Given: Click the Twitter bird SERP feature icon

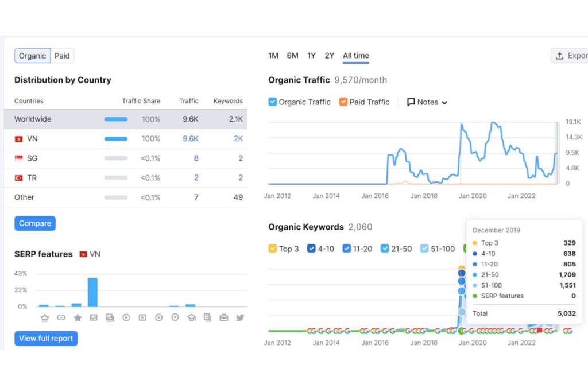Looking at the screenshot, I should click(240, 318).
